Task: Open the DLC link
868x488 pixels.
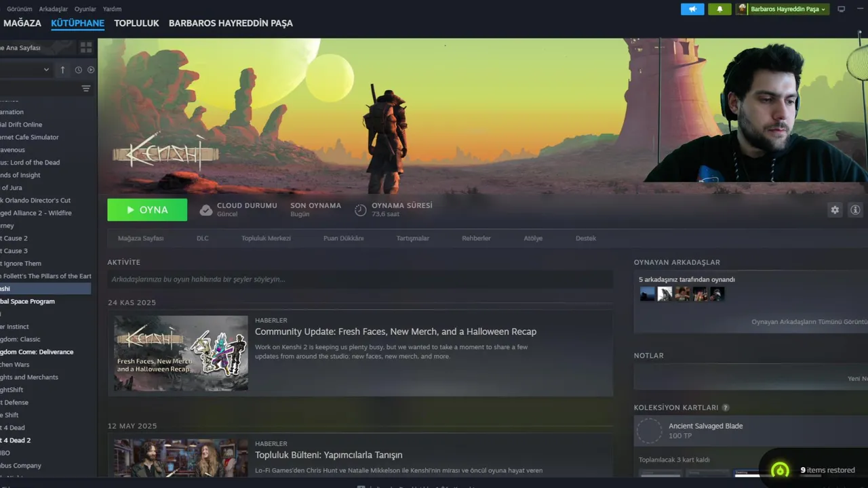Action: (203, 239)
